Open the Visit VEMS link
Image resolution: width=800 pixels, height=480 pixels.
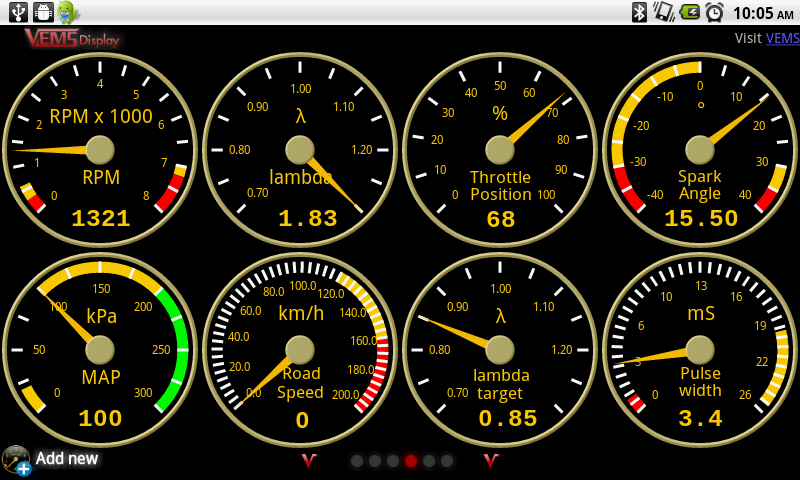[x=782, y=39]
